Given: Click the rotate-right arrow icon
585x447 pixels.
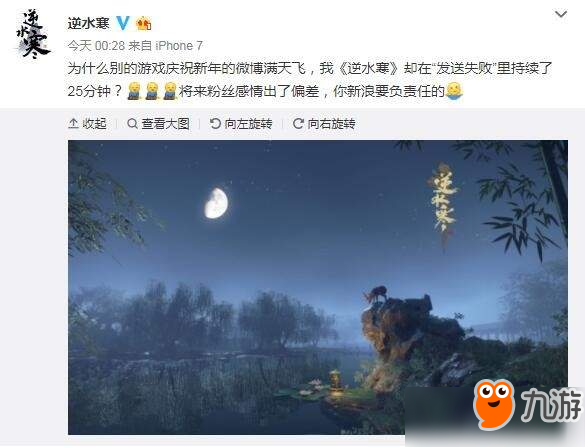Looking at the screenshot, I should point(298,124).
